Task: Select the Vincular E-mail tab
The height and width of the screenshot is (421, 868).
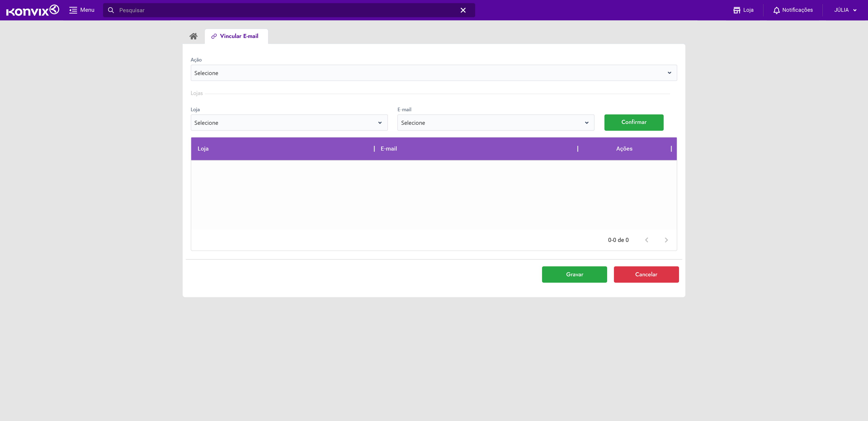Action: 239,36
